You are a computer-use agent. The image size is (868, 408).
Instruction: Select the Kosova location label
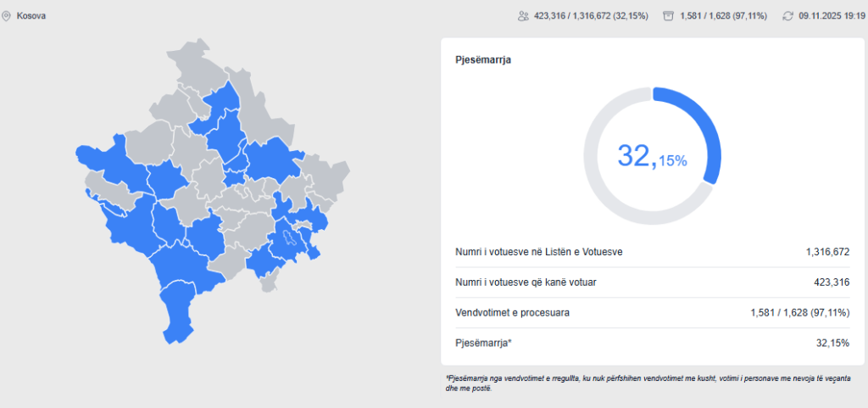31,16
